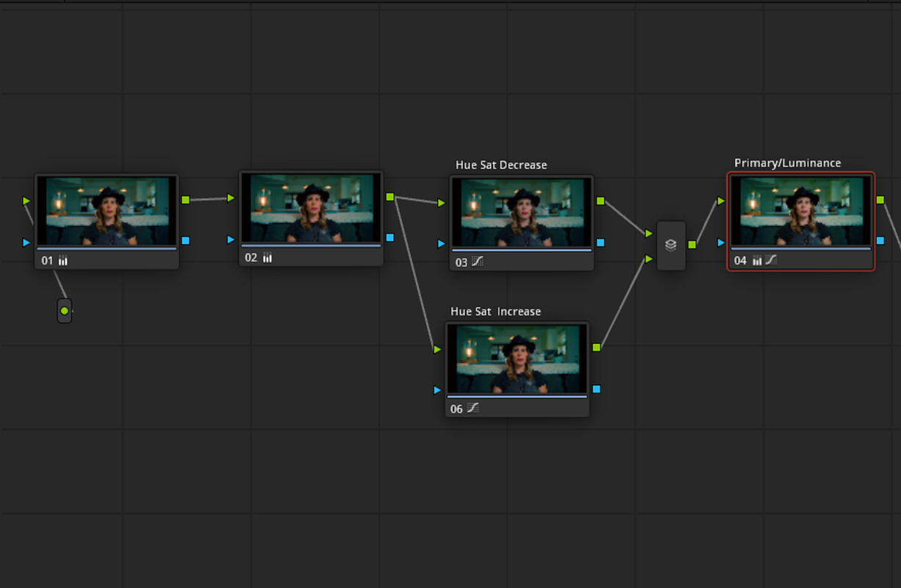Click the Layer Mixer's lower green input triangle
901x588 pixels.
pos(649,259)
